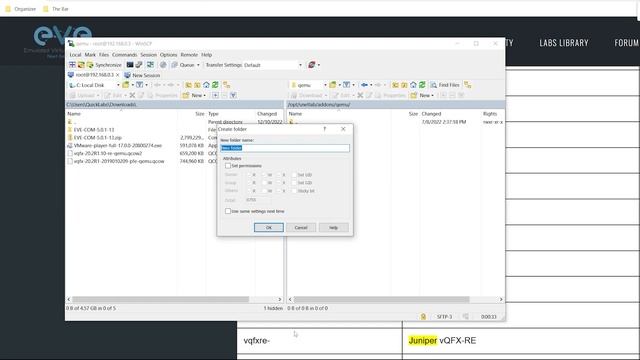Open the Session menu
The width and height of the screenshot is (640, 360).
149,55
